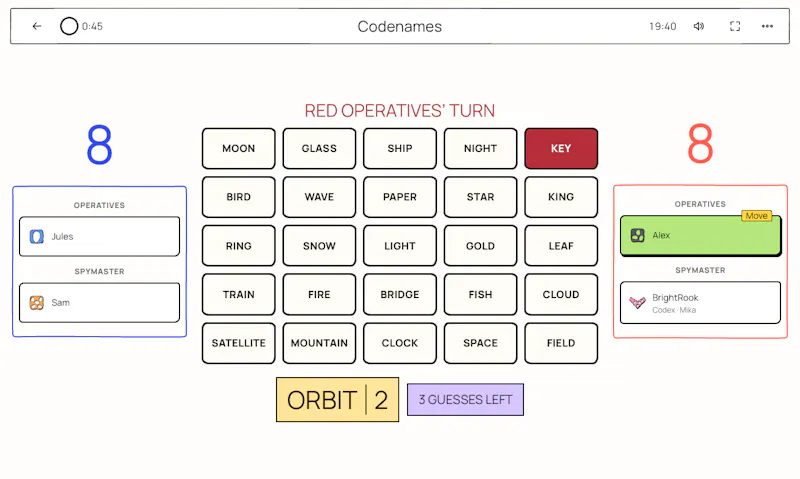
Task: Guess the SNOW card
Action: pos(319,246)
